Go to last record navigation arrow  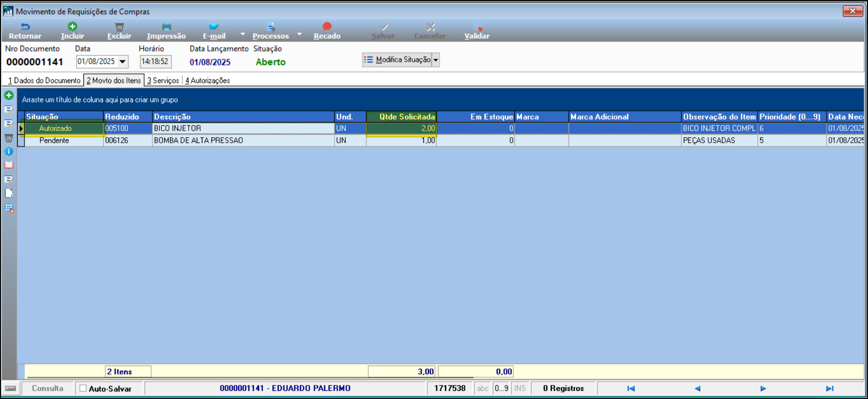pyautogui.click(x=830, y=388)
